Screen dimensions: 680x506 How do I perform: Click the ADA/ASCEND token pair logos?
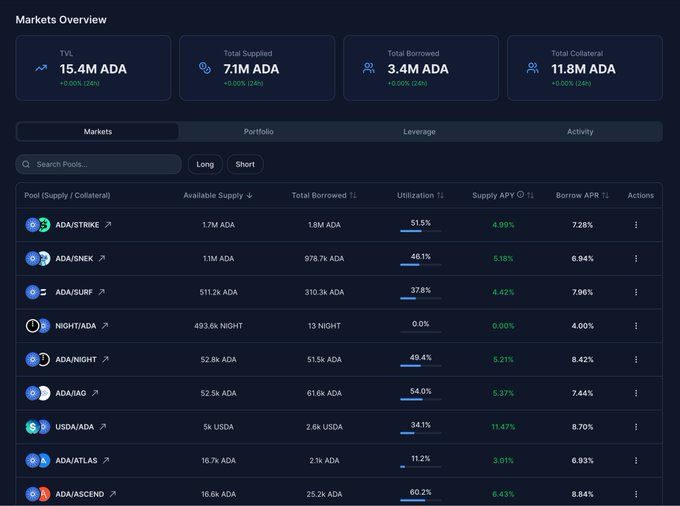pos(38,494)
